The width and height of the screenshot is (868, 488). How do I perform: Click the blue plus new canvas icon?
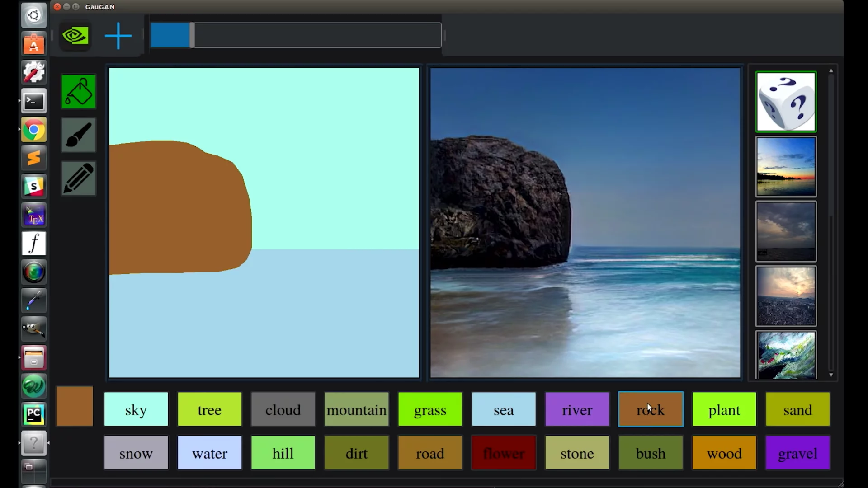pyautogui.click(x=118, y=36)
